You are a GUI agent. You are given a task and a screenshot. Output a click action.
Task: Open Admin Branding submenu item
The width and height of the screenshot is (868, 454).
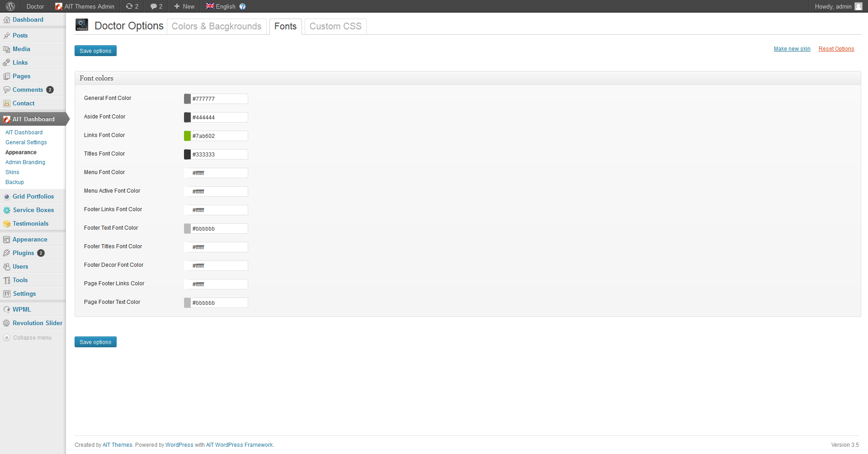25,162
